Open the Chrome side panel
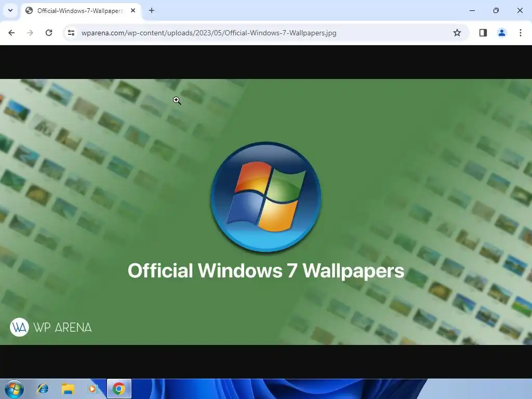Screen dimensions: 532x399 483,33
